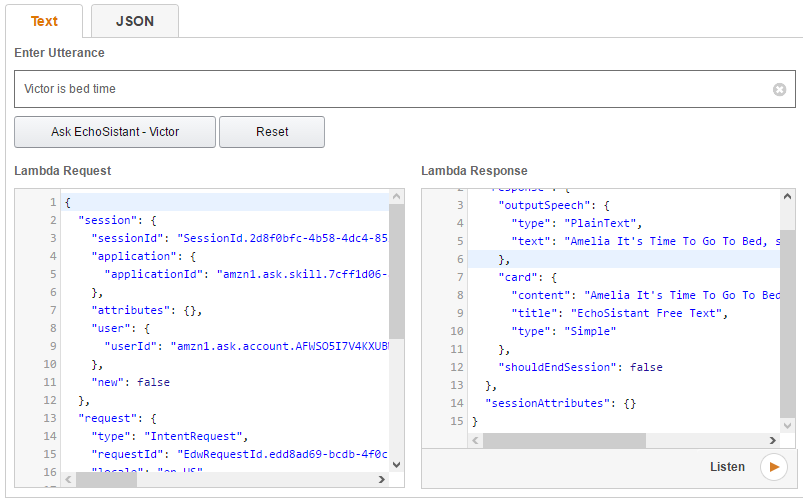Click the "title": "EchoSistant Free Text" line
Viewport: 803px width, 499px height.
pyautogui.click(x=620, y=313)
